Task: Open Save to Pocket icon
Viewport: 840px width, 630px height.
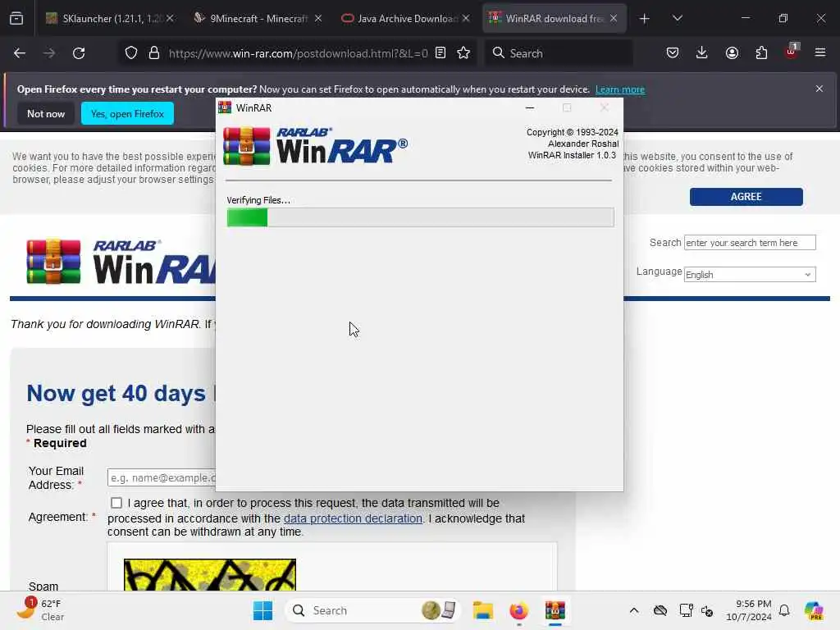Action: click(673, 53)
